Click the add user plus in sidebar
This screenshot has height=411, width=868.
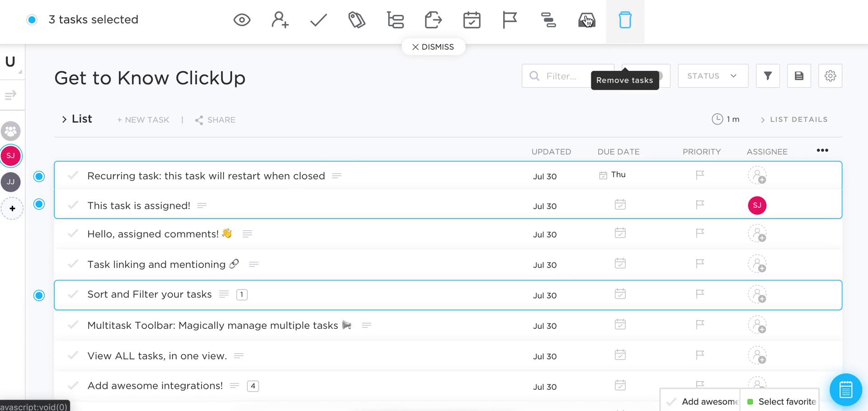(x=12, y=208)
